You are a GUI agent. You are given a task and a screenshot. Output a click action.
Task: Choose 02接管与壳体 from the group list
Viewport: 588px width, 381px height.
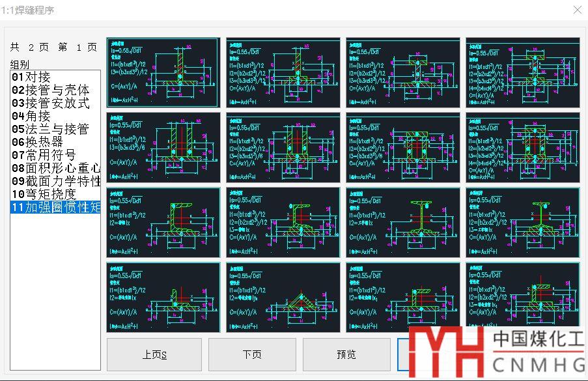point(50,90)
